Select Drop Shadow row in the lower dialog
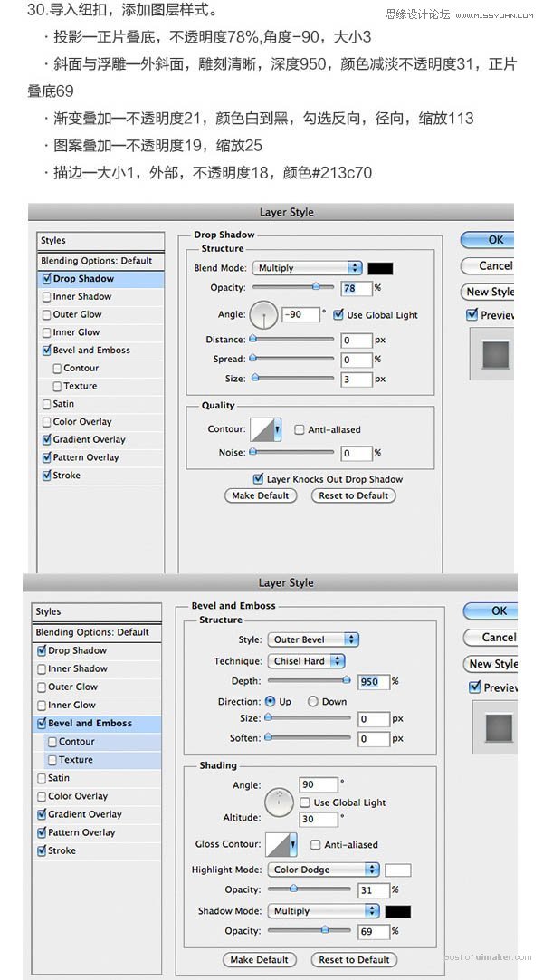This screenshot has height=980, width=543. pyautogui.click(x=97, y=650)
